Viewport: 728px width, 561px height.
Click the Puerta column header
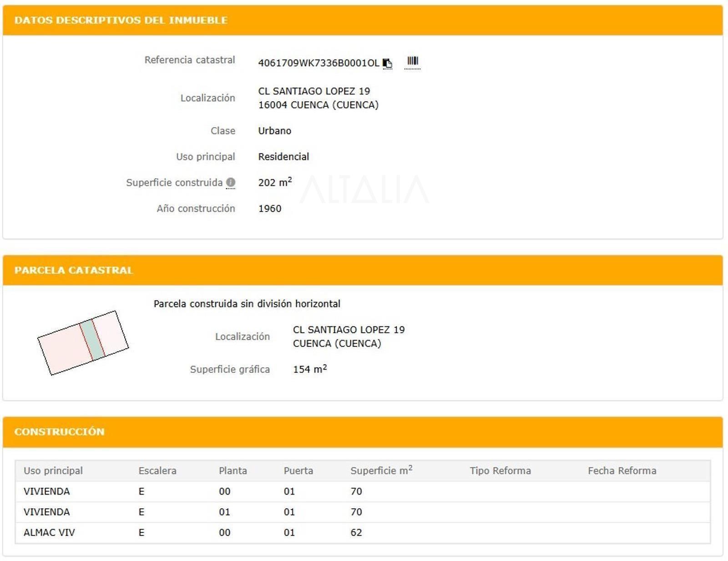[x=298, y=471]
